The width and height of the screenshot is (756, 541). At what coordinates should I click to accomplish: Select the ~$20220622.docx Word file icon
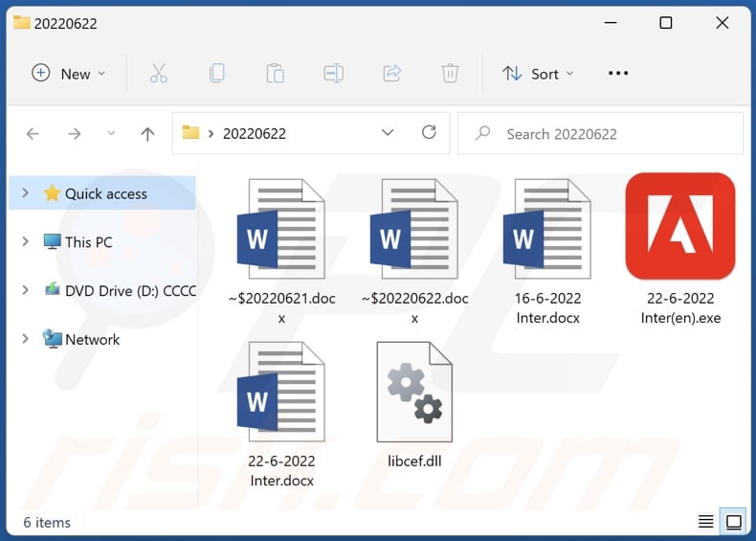(x=414, y=229)
